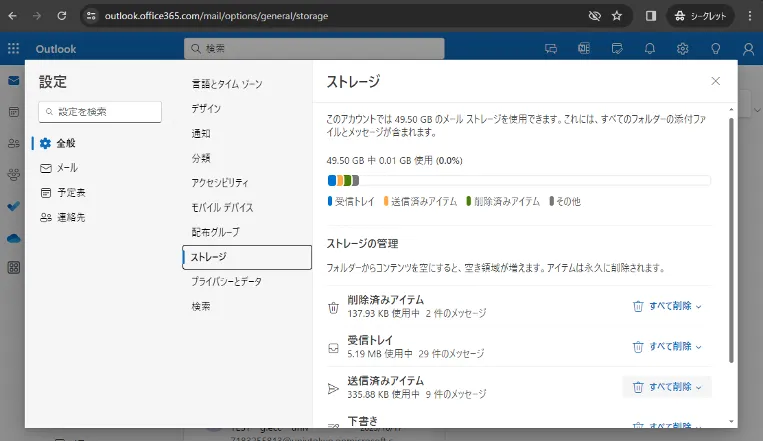
Task: Click the storage usage bar
Action: point(518,181)
